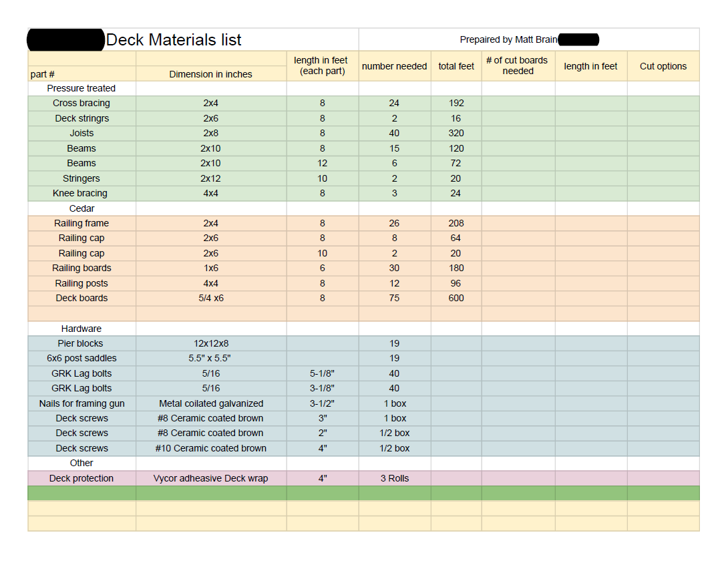
Task: Select the 'Other' section label
Action: (81, 463)
